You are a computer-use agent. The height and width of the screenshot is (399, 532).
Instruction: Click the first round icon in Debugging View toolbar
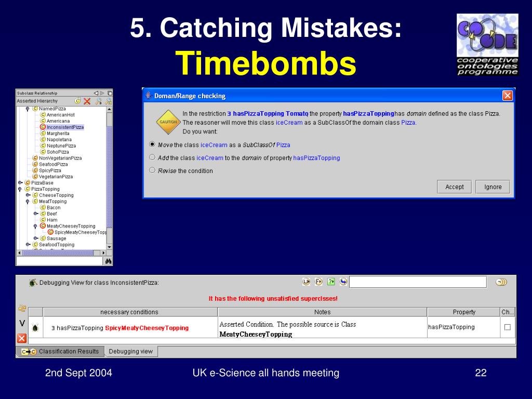pyautogui.click(x=306, y=282)
